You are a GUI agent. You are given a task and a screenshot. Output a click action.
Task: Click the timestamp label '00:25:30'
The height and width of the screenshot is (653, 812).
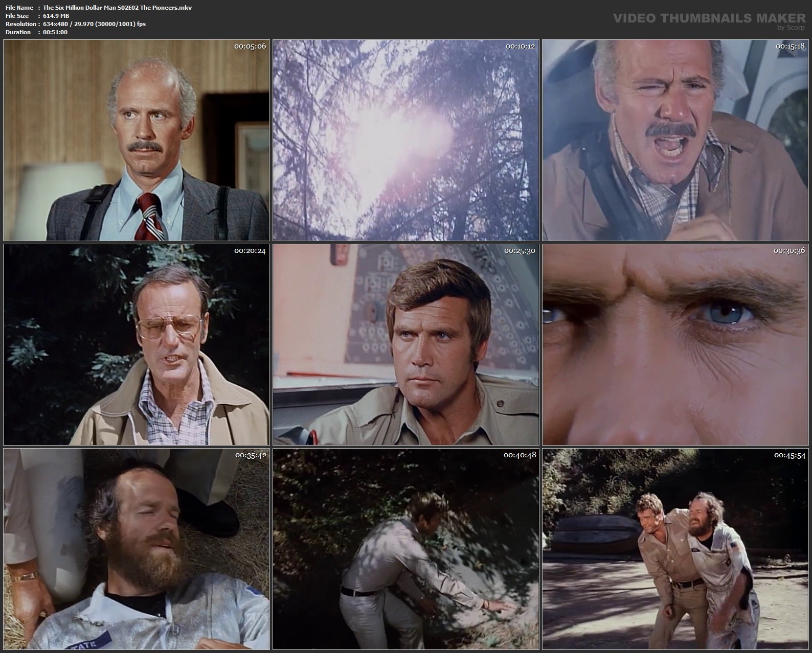520,251
